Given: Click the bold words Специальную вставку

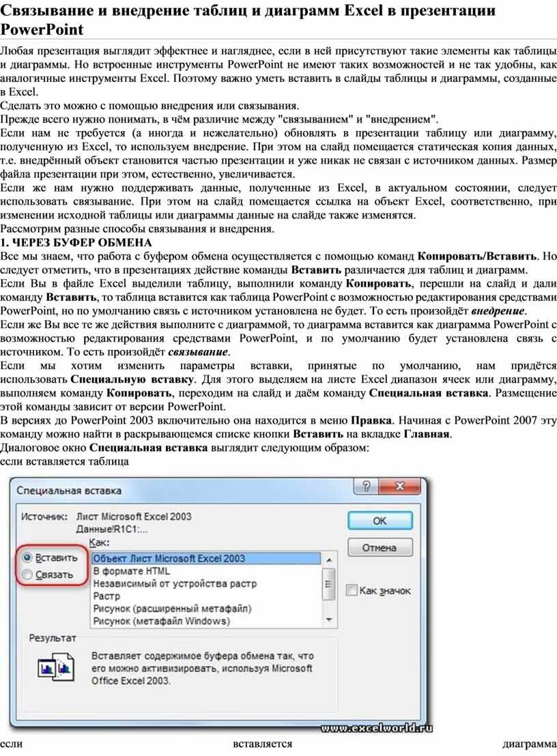Looking at the screenshot, I should point(132,379).
